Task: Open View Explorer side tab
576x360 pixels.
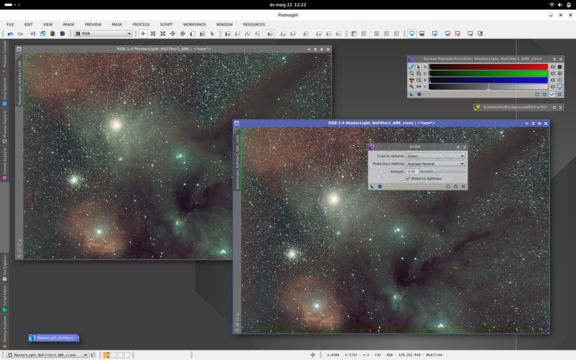Action: [4, 91]
